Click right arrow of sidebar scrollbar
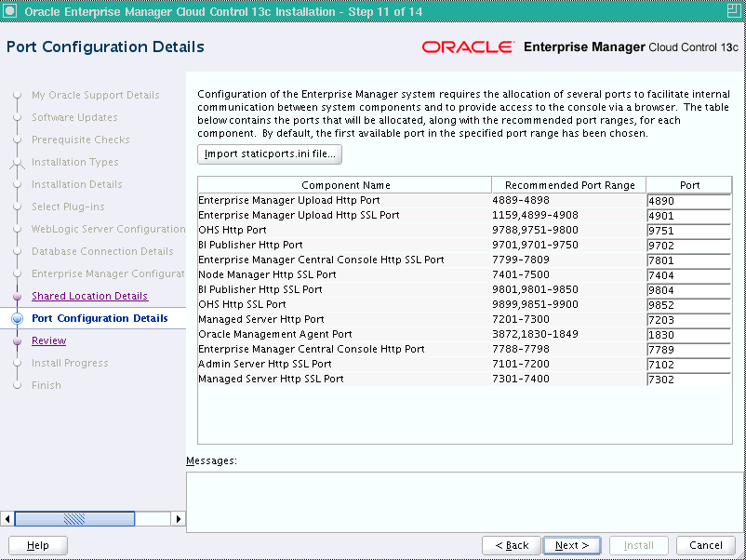This screenshot has width=746, height=560. pyautogui.click(x=178, y=519)
